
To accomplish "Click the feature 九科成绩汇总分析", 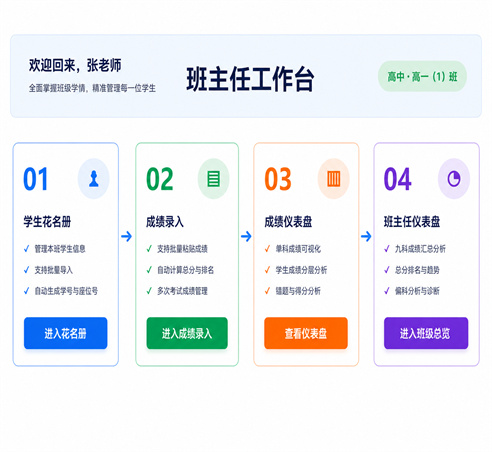I will [420, 249].
